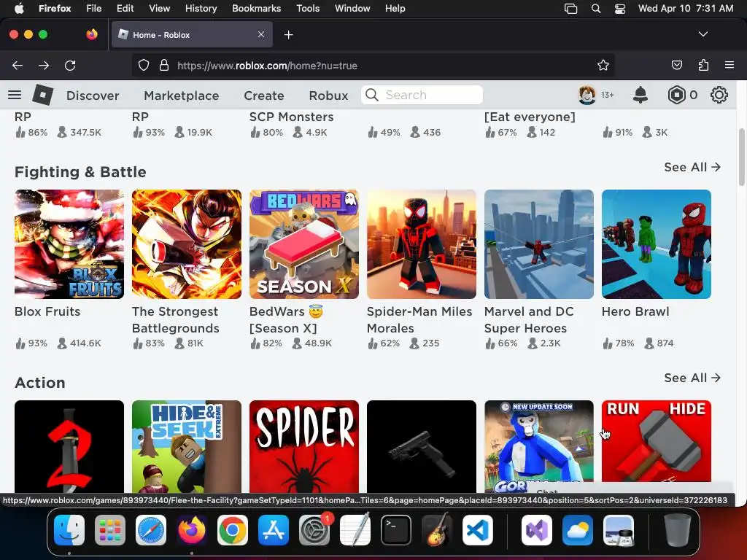Open Spider-Man Miles Morales thumbnail
The image size is (747, 560).
[x=421, y=244]
